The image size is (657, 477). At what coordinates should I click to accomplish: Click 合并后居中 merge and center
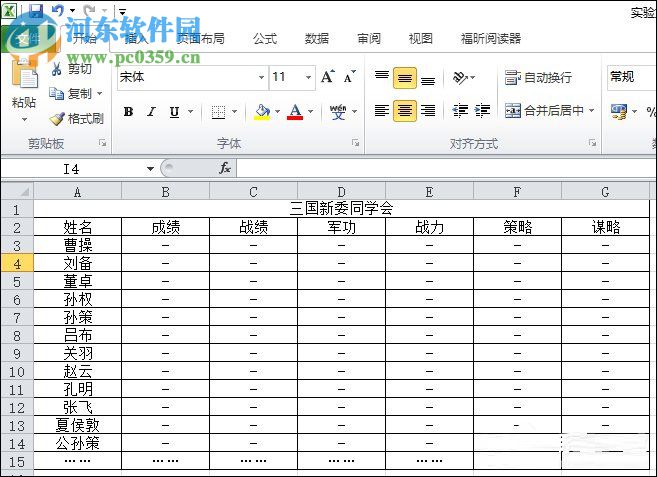(x=544, y=111)
